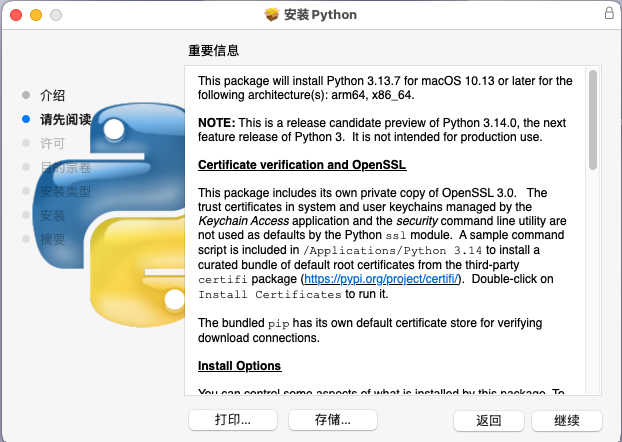Click the "Certificate verification and OpenSSL" heading

pyautogui.click(x=302, y=165)
